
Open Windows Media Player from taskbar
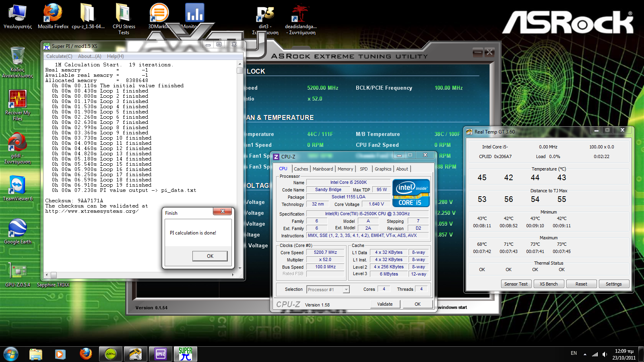60,354
